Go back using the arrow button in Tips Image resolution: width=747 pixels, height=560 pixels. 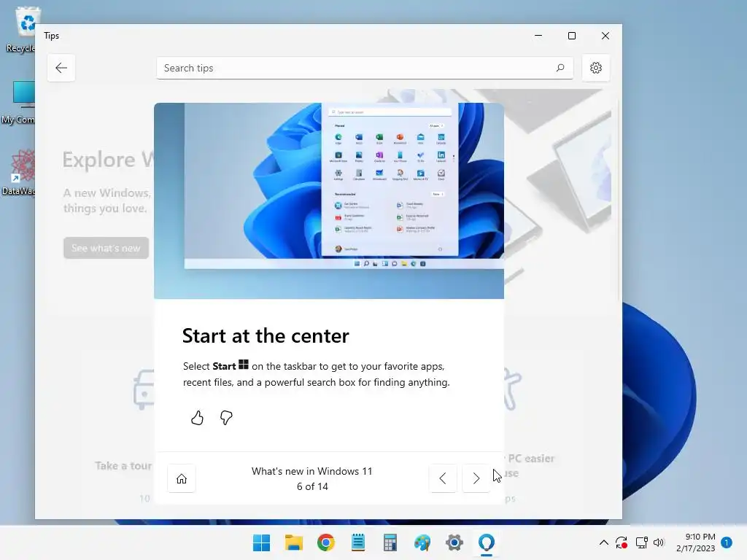pyautogui.click(x=61, y=68)
